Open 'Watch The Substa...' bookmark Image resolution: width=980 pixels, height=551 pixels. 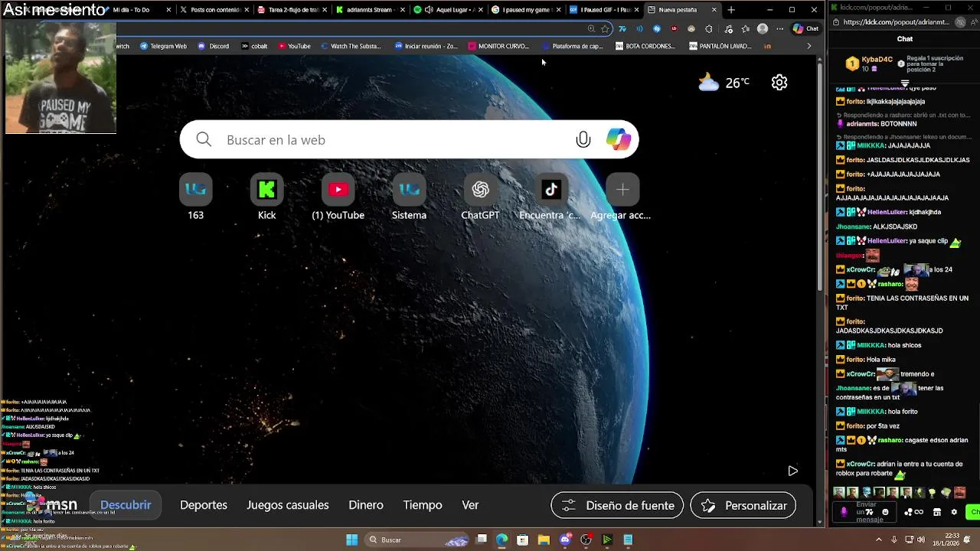click(351, 46)
